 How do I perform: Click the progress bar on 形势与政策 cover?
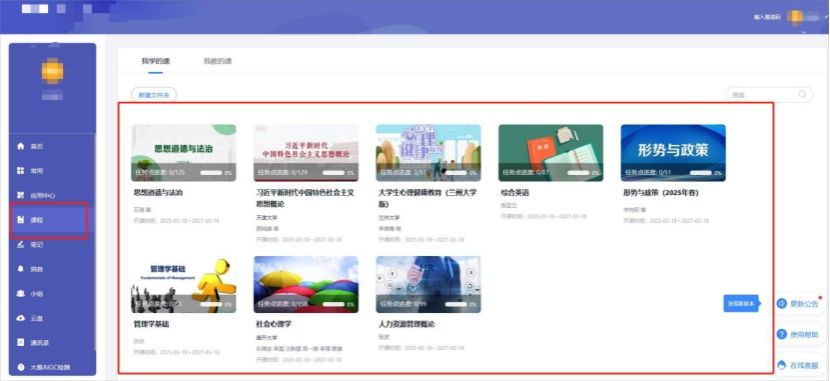point(700,173)
